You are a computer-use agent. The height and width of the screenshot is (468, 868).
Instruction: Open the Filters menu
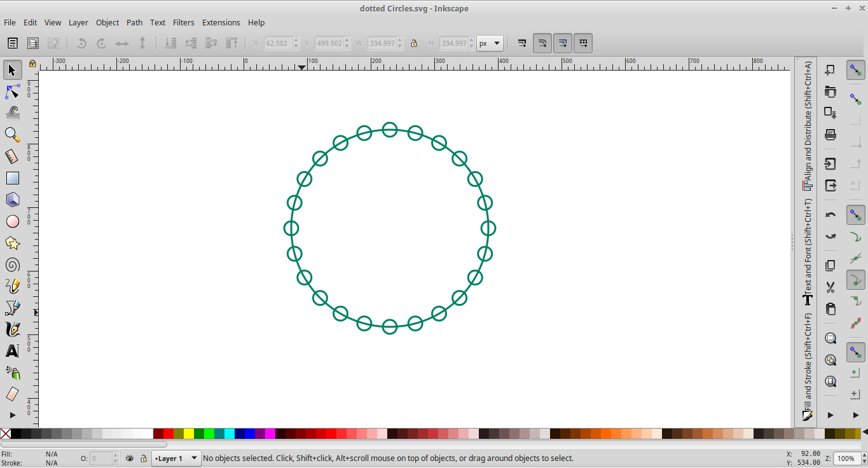click(183, 22)
